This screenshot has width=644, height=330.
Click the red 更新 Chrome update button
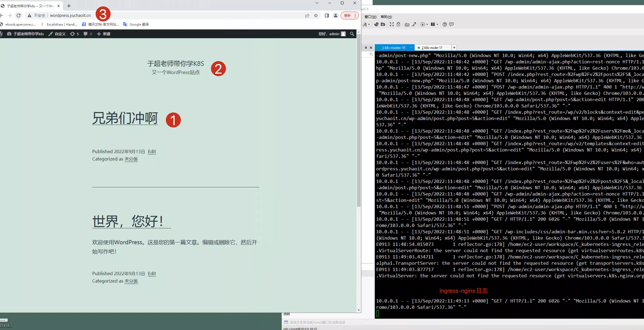point(347,15)
